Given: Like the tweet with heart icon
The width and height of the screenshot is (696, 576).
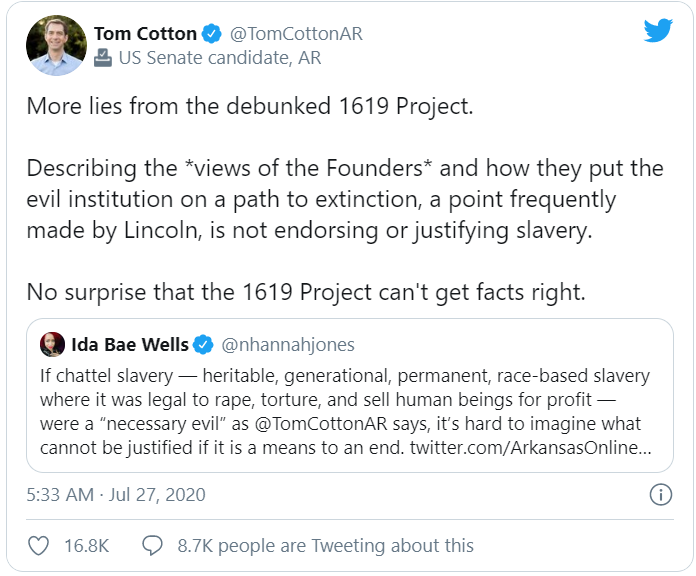Looking at the screenshot, I should (x=40, y=545).
